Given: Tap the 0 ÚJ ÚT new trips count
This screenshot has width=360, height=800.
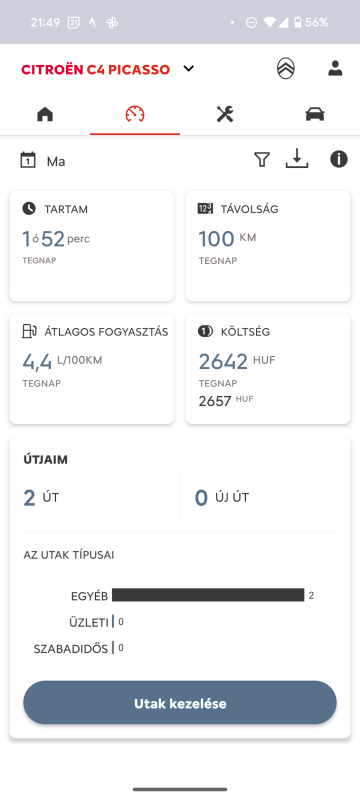Looking at the screenshot, I should (x=222, y=497).
